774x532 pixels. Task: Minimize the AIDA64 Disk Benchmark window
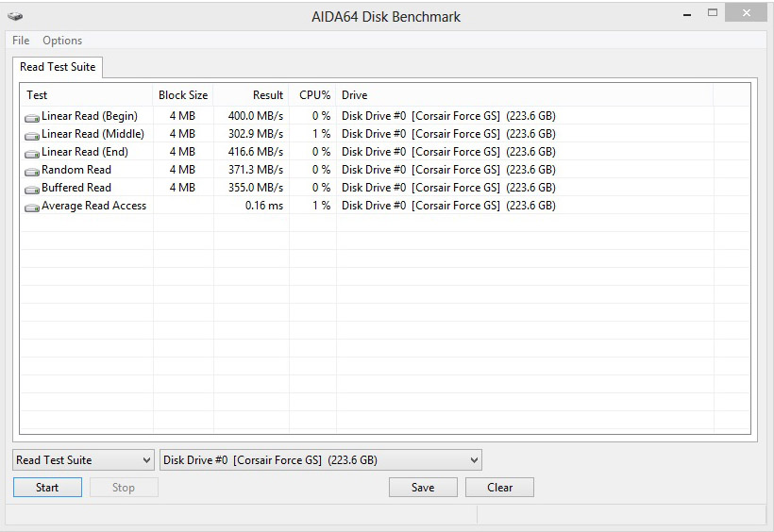687,15
